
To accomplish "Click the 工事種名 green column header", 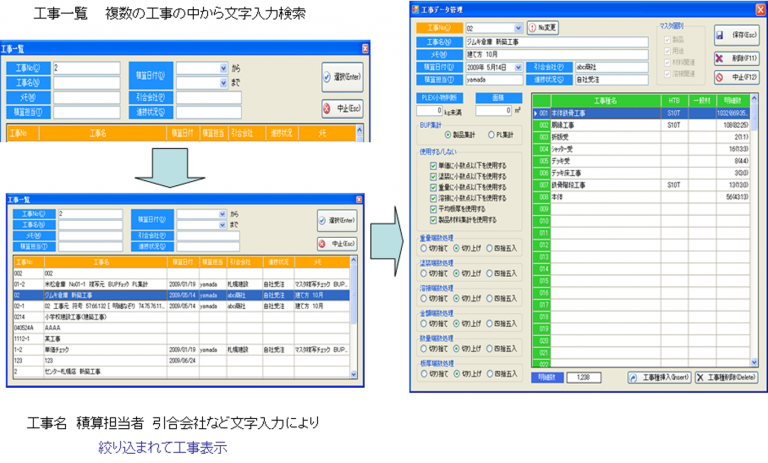I will [x=605, y=100].
